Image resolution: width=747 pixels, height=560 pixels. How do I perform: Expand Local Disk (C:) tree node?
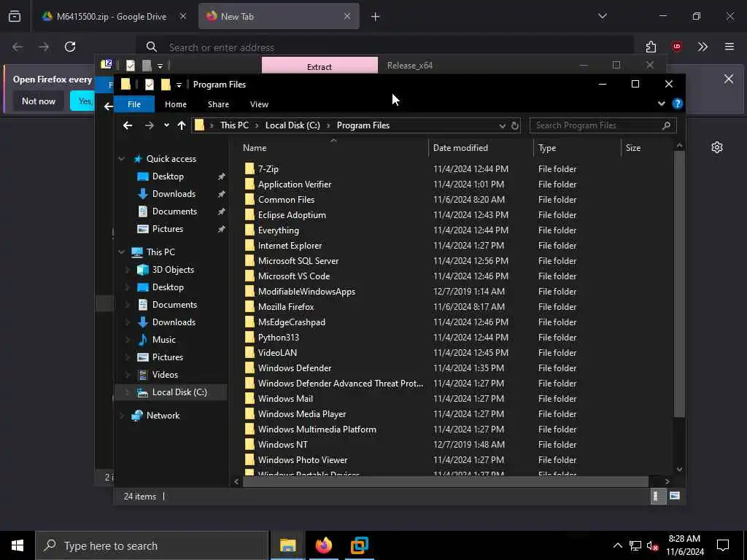tap(127, 392)
